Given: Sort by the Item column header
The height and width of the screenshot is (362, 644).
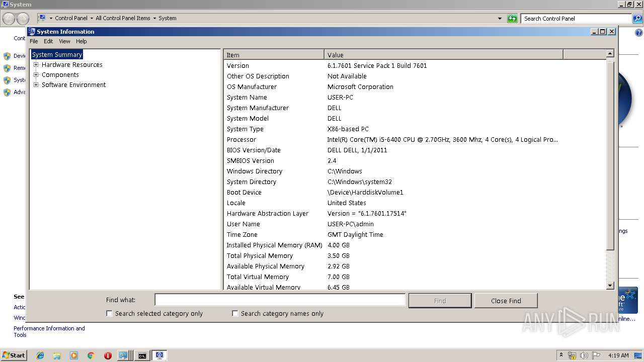Looking at the screenshot, I should tap(274, 55).
